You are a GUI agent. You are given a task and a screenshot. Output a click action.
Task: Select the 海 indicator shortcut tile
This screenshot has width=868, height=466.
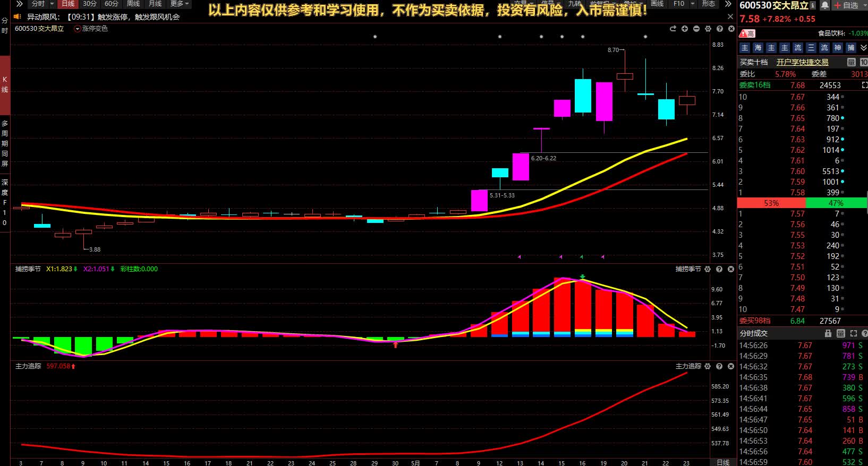coord(758,48)
